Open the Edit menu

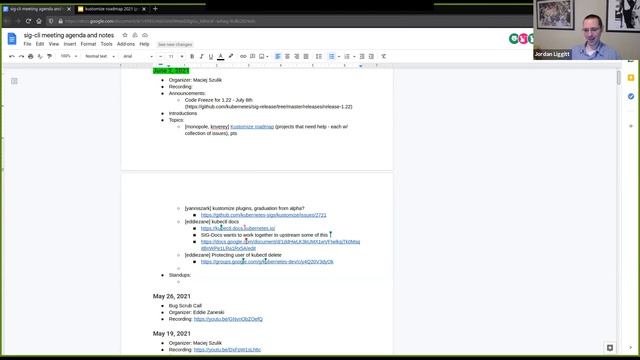(x=40, y=44)
